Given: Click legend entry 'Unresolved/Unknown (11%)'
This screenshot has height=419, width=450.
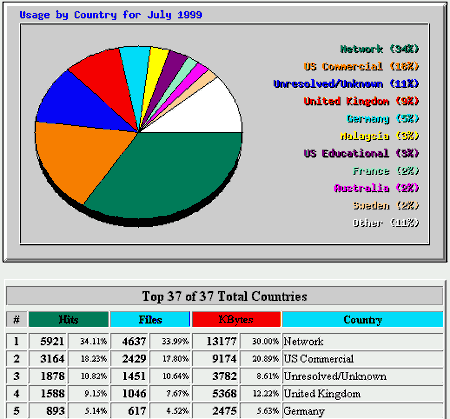Looking at the screenshot, I should [x=346, y=84].
